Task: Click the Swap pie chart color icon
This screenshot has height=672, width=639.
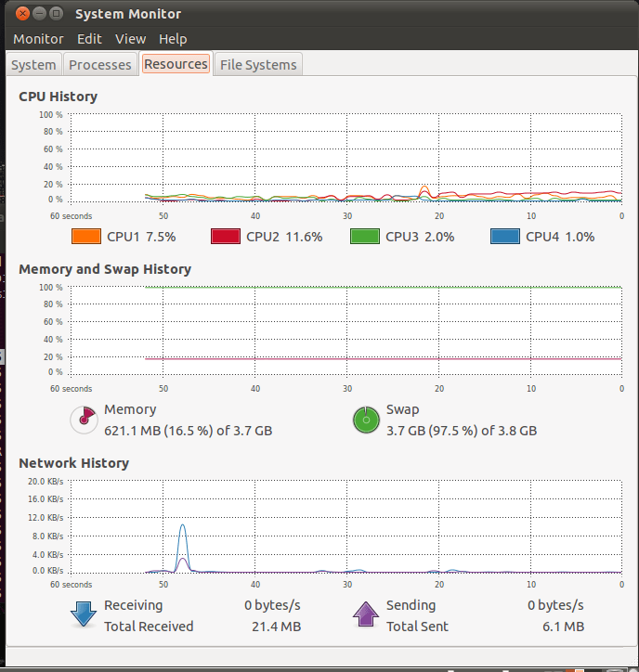Action: point(366,420)
